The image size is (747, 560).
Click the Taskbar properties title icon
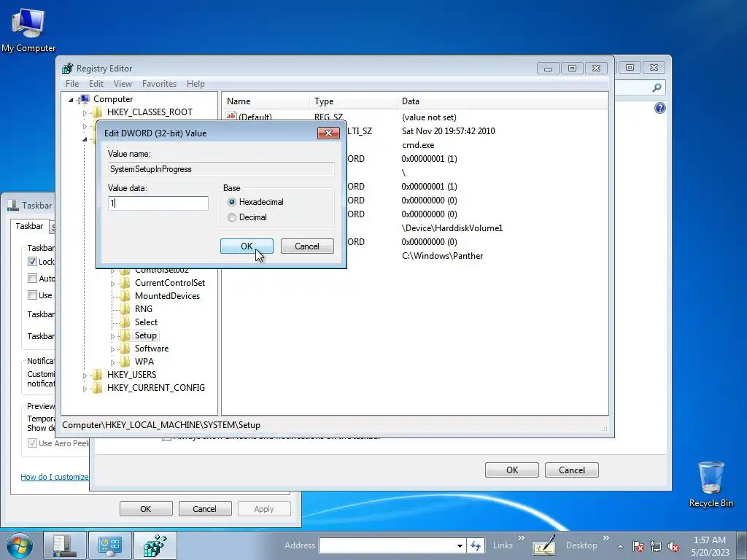[13, 205]
